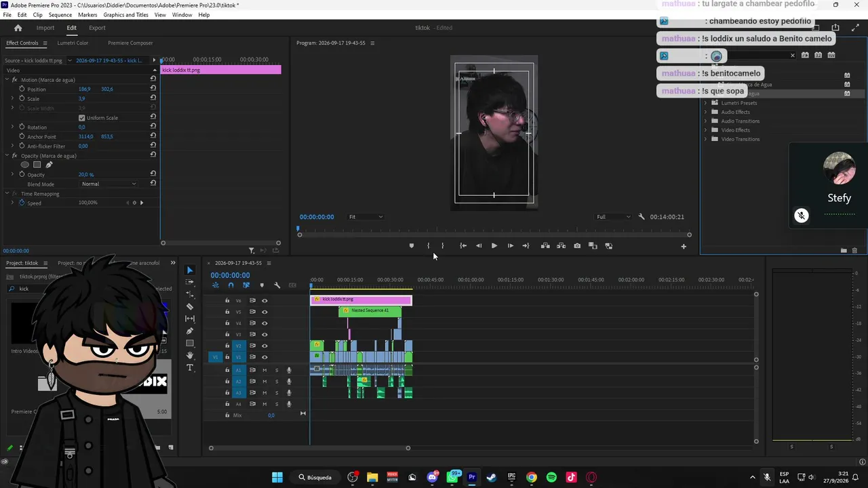868x488 pixels.
Task: Open the Blend Mode Normal dropdown
Action: point(108,184)
